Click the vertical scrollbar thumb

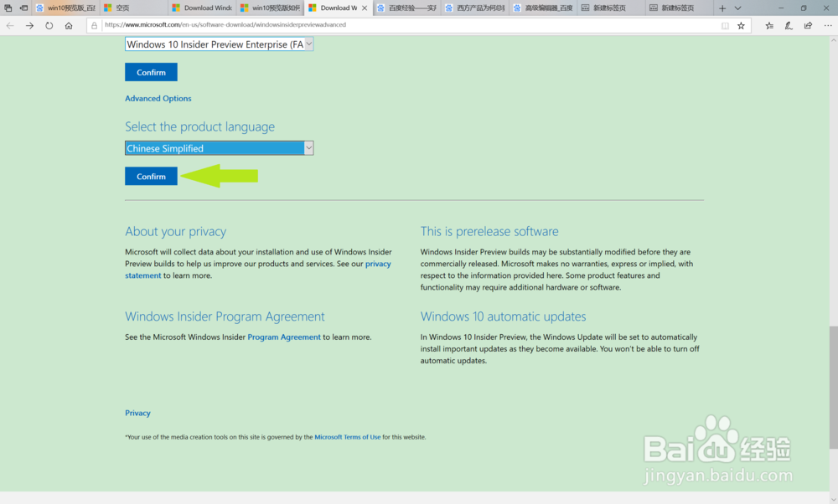[833, 387]
